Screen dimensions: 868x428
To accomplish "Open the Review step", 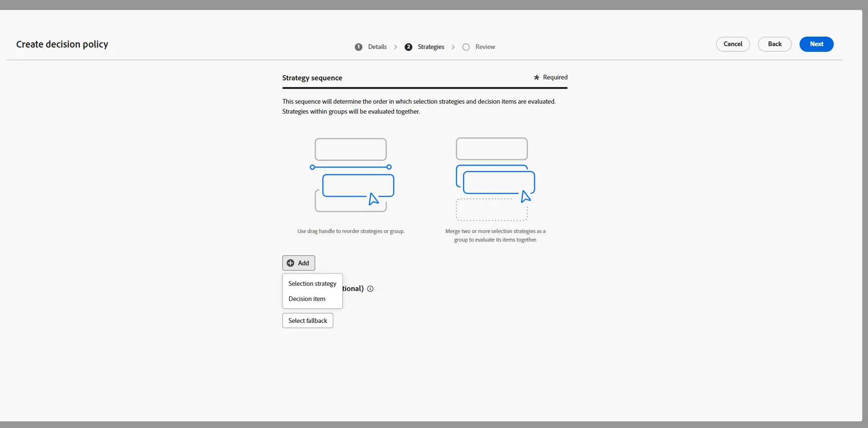I will coord(479,47).
